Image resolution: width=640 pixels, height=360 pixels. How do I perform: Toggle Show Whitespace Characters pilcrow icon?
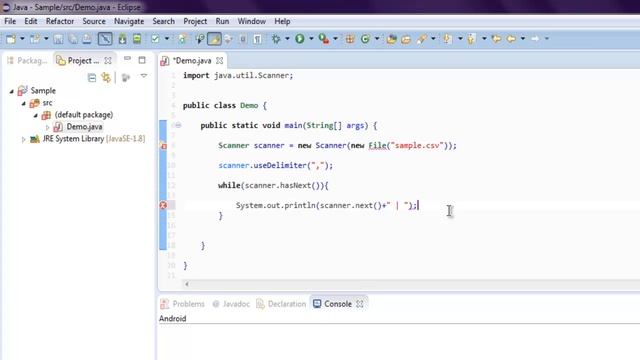[258, 39]
